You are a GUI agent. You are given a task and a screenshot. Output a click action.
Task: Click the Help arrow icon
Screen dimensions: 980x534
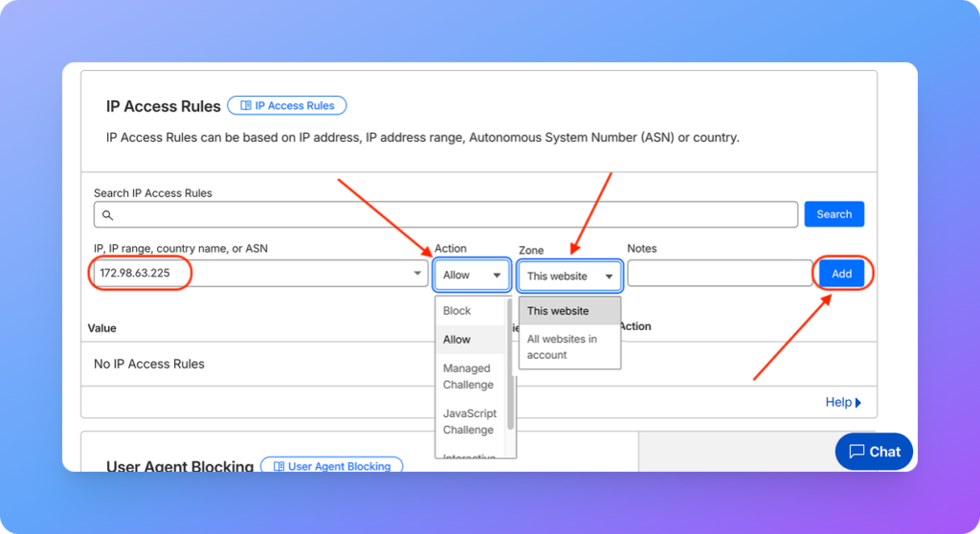858,403
